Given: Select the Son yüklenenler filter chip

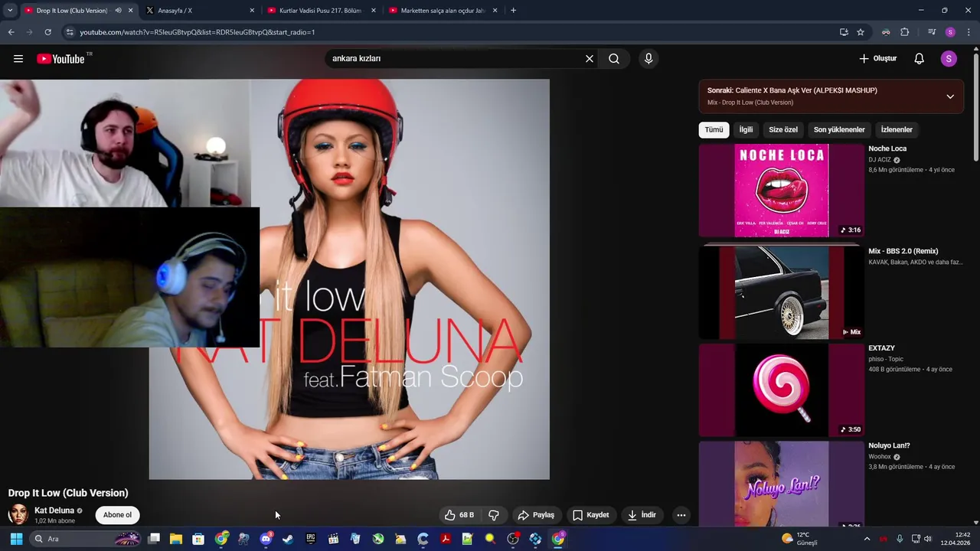Looking at the screenshot, I should click(x=839, y=130).
